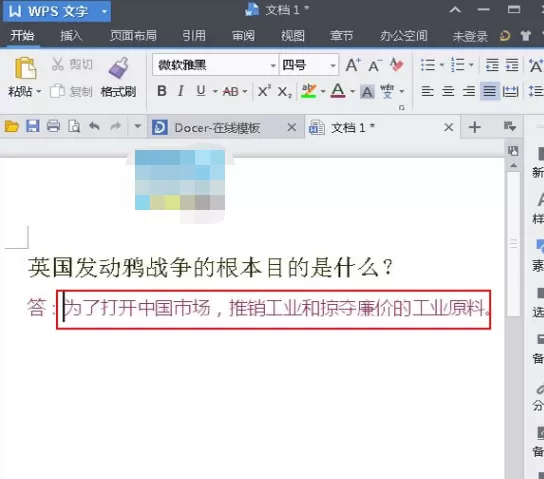544x479 pixels.
Task: Click the phonetic guide (wén 文) icon
Action: [387, 92]
